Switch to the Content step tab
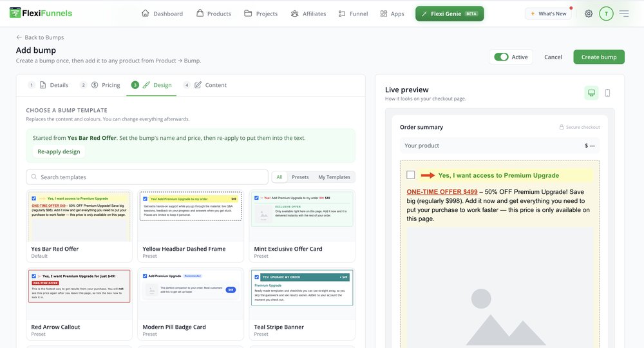This screenshot has width=644, height=348. pyautogui.click(x=205, y=85)
